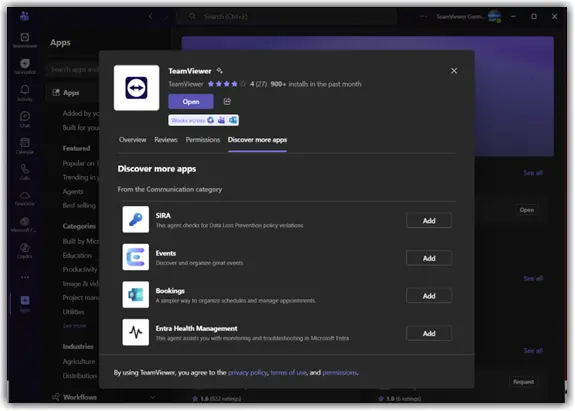This screenshot has height=411, width=575.
Task: Expand the Workflows section chevron
Action: point(152,397)
